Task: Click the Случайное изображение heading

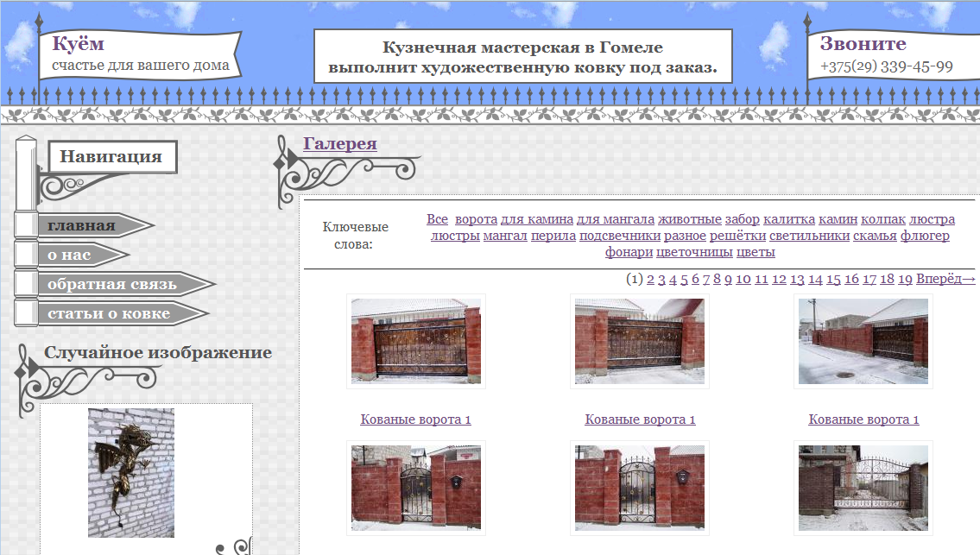Action: [158, 352]
